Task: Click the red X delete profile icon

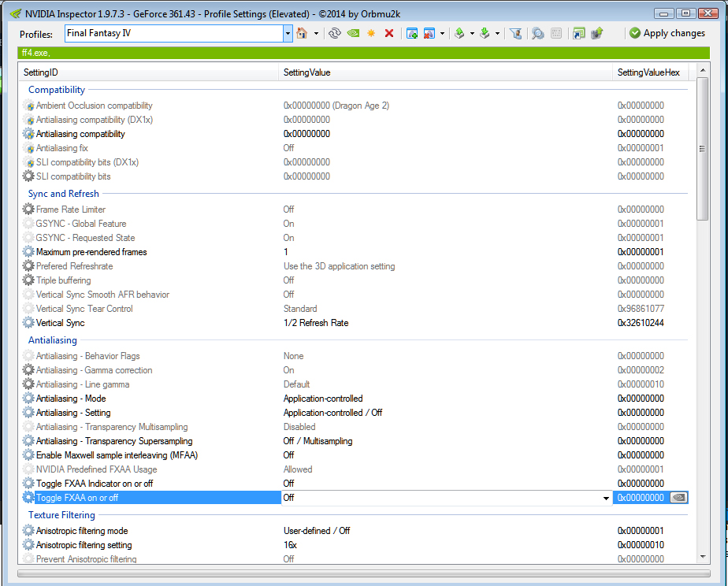Action: click(389, 33)
